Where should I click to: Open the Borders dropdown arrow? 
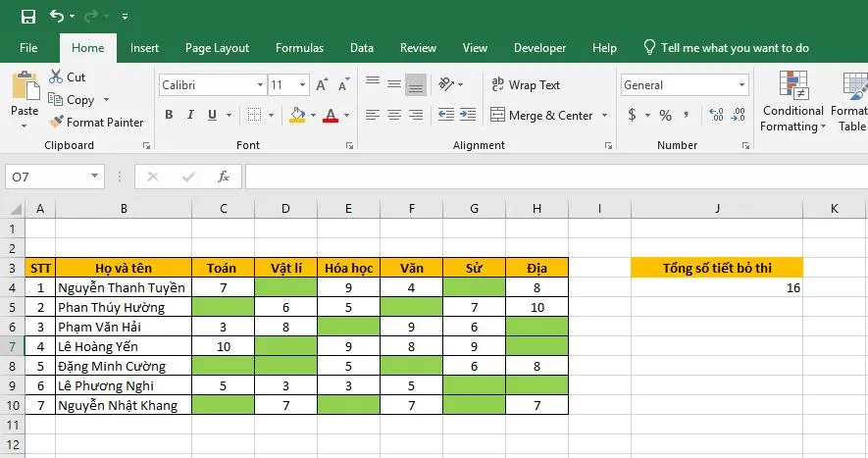pyautogui.click(x=272, y=115)
